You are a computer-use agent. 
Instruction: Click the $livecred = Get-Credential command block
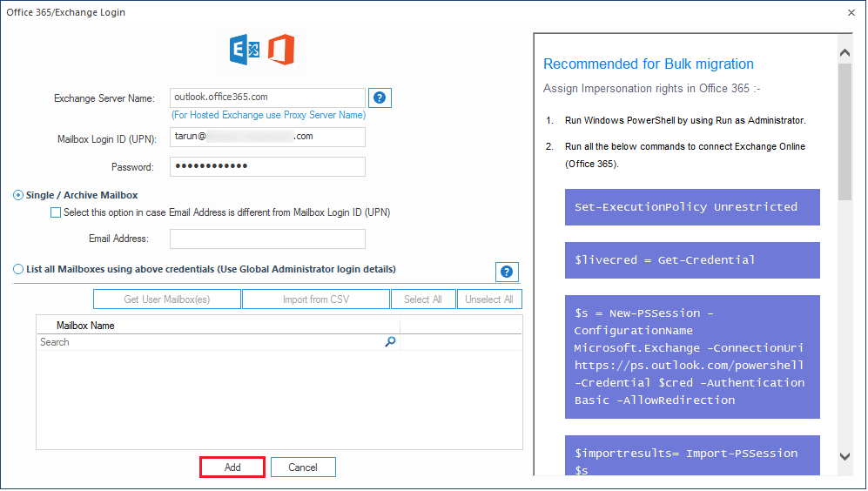click(692, 260)
